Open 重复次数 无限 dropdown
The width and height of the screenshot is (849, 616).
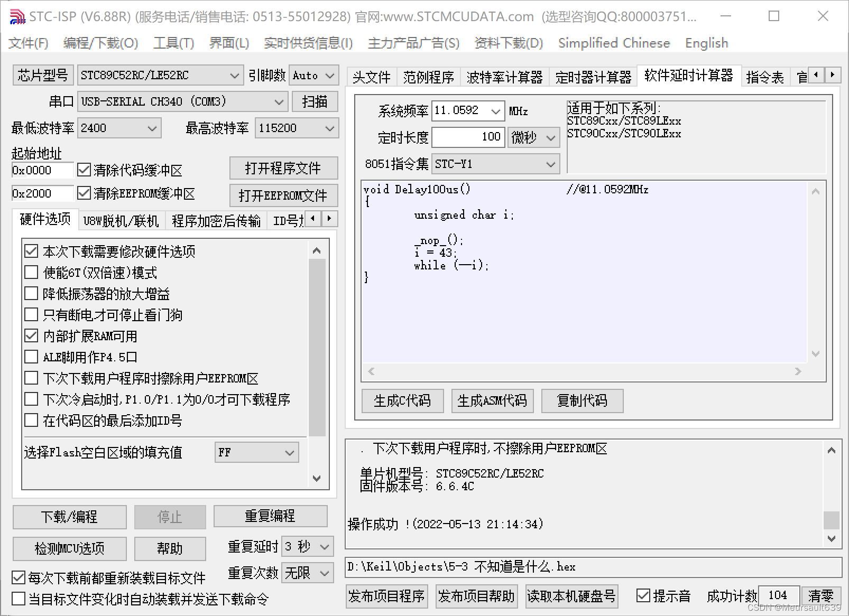click(307, 573)
